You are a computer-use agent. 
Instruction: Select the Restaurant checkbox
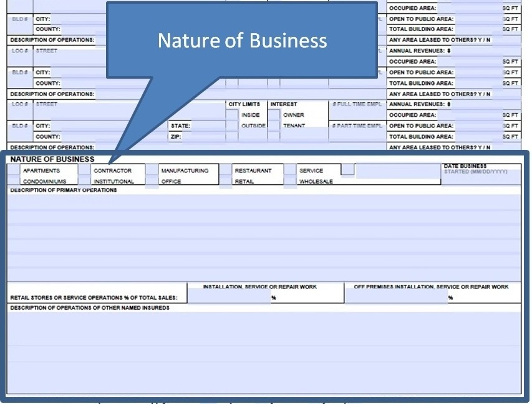226,170
